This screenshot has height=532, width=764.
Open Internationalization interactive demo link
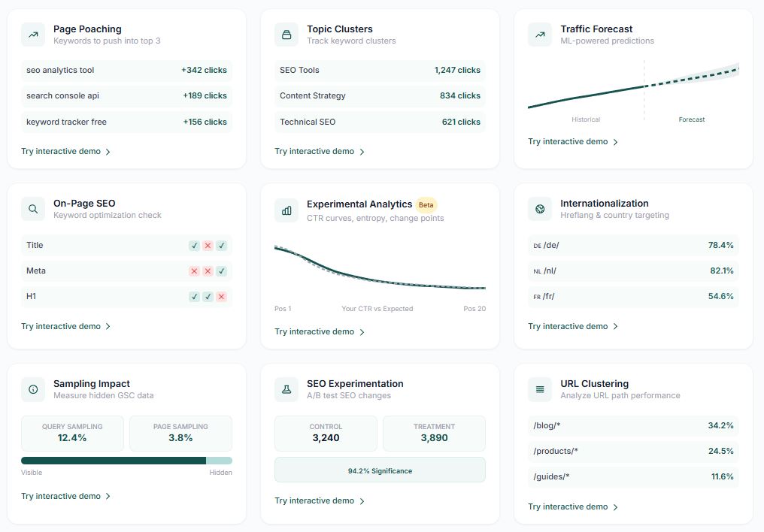pyautogui.click(x=573, y=326)
